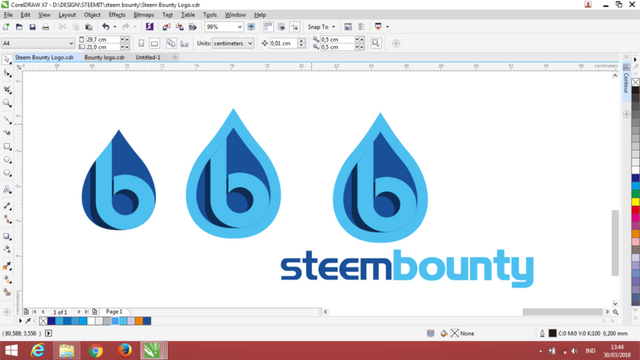
Task: Open the Bitmaps menu
Action: click(144, 15)
